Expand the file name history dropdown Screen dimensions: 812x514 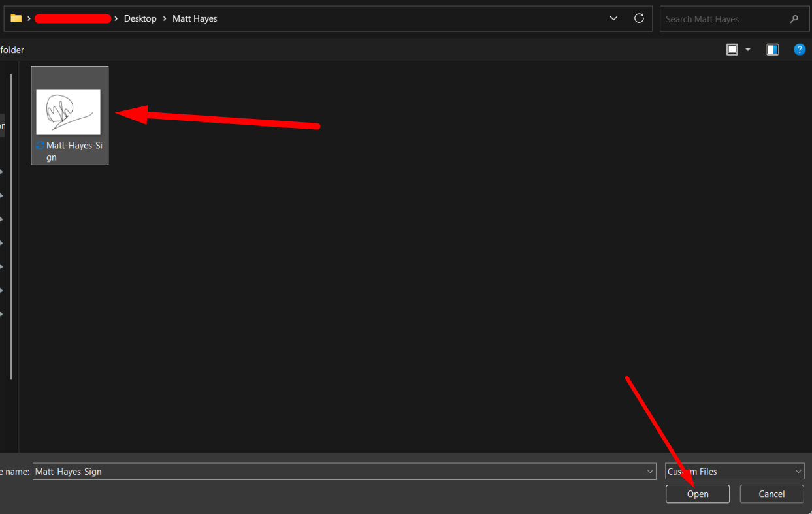pos(650,471)
